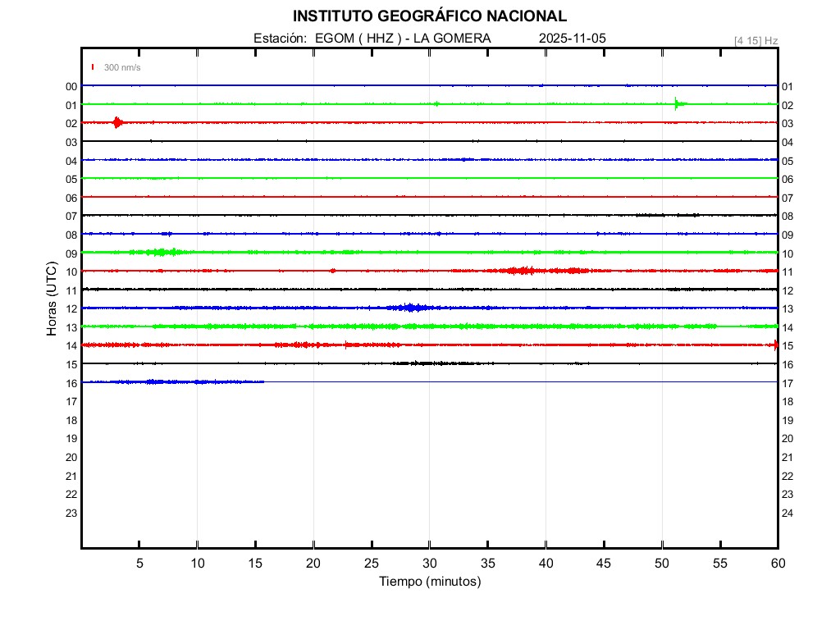Select the red event burst at start of hour 02

tap(117, 122)
